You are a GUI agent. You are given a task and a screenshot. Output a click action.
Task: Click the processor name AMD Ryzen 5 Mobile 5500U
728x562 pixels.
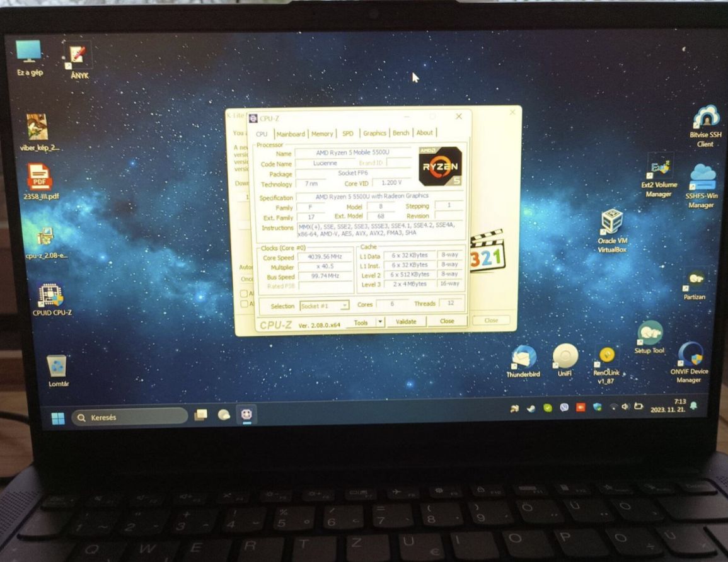tap(353, 152)
